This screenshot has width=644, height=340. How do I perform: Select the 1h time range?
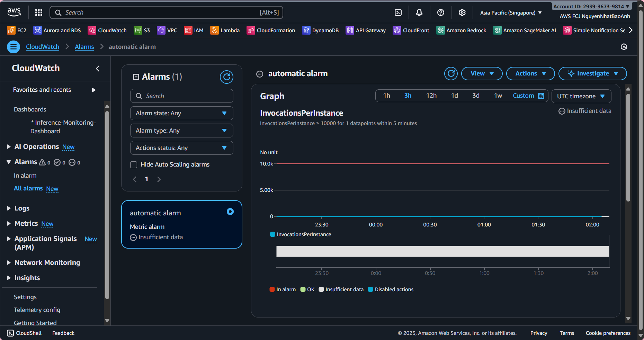point(387,96)
